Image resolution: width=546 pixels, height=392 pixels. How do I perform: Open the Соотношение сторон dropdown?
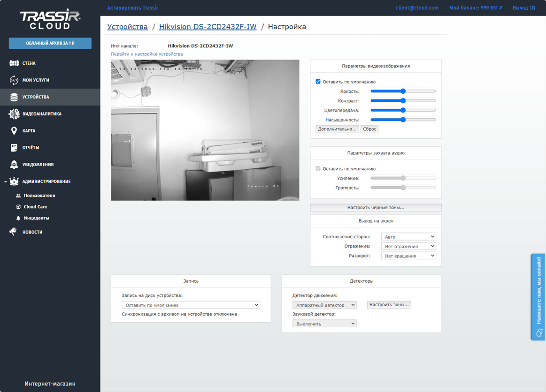pyautogui.click(x=408, y=237)
